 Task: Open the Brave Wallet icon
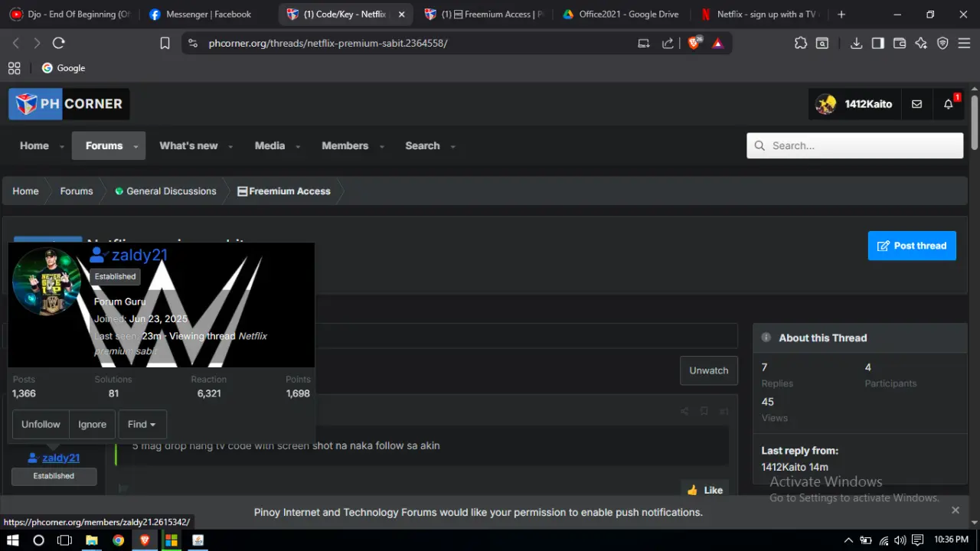pyautogui.click(x=900, y=44)
